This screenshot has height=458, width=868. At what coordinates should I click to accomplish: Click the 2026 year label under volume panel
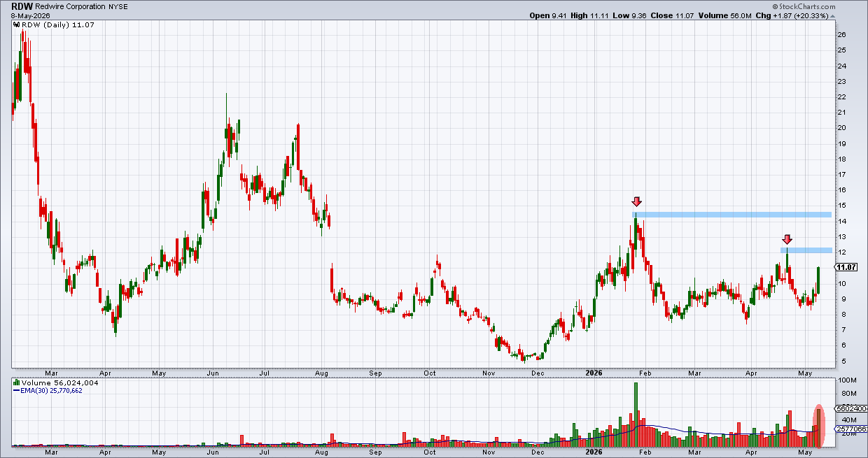[x=594, y=452]
